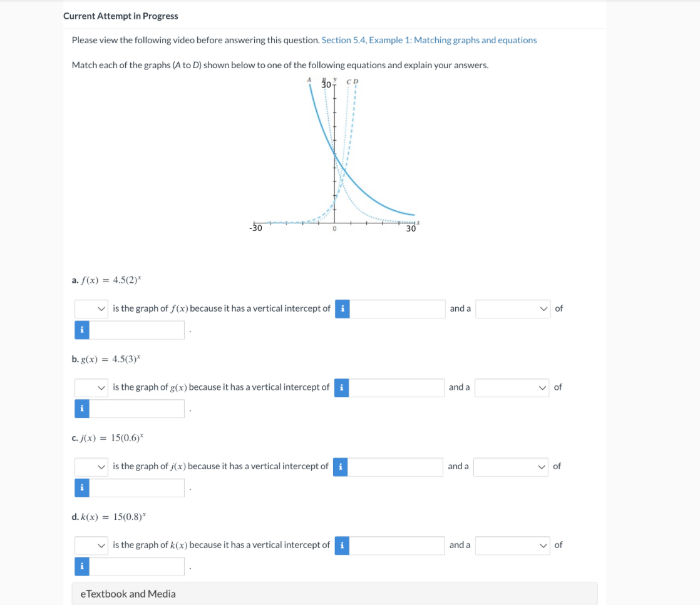Click the info icon in part a's vertical intercept box
The width and height of the screenshot is (700, 605).
[342, 308]
